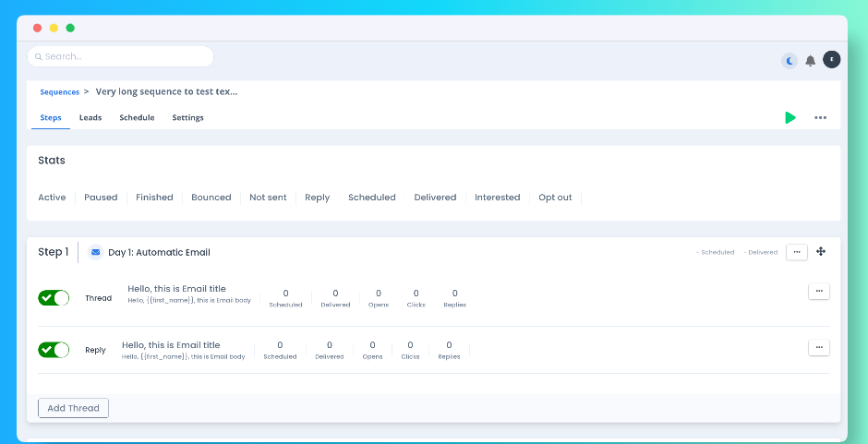Screen dimensions: 868x444
Task: Go to Sequences breadcrumb link
Action: [60, 92]
